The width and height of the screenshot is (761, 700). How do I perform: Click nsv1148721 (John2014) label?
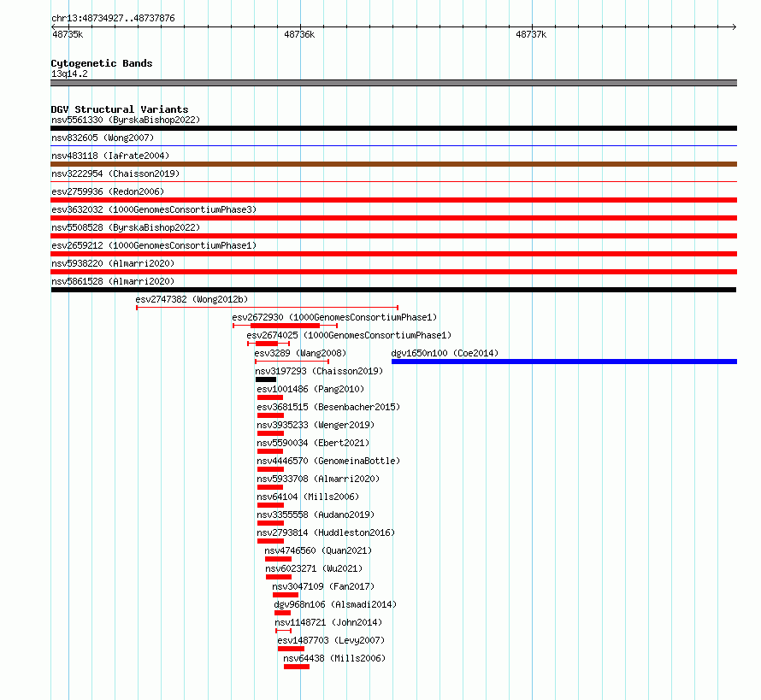[328, 622]
